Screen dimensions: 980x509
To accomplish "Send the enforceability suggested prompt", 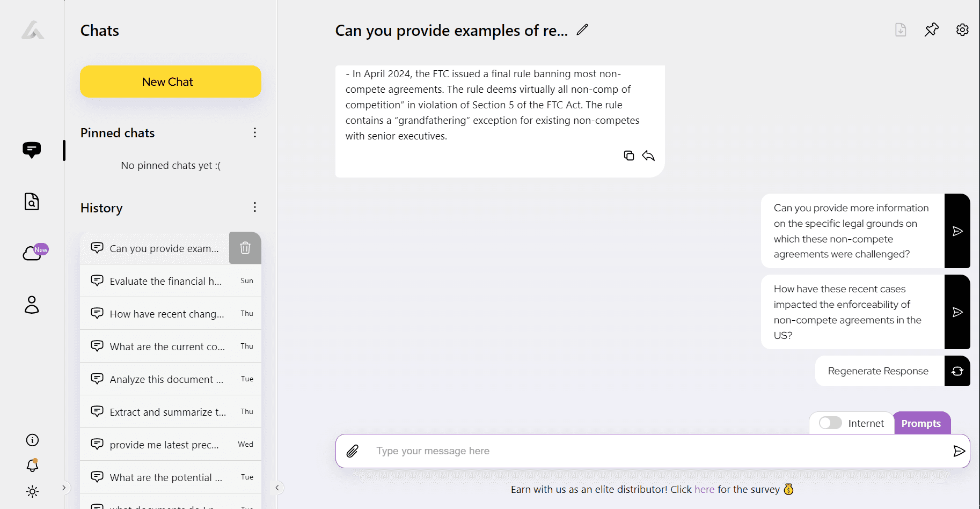I will (957, 312).
